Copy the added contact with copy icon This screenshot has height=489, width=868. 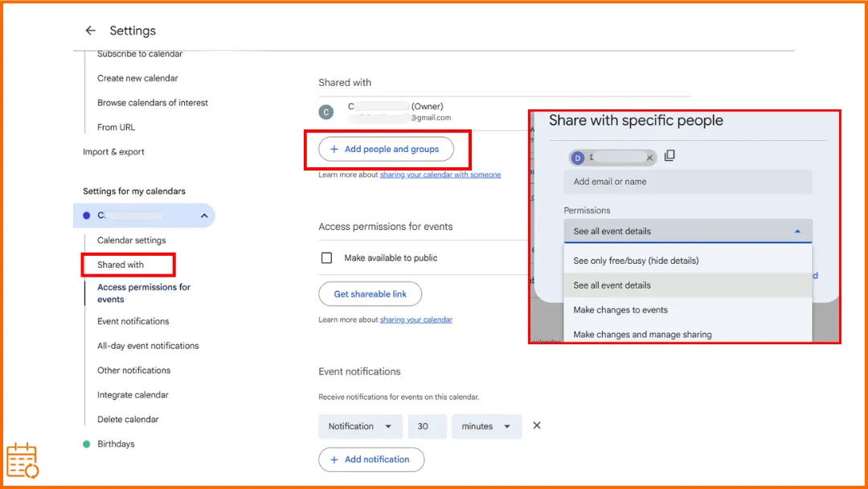pyautogui.click(x=669, y=155)
